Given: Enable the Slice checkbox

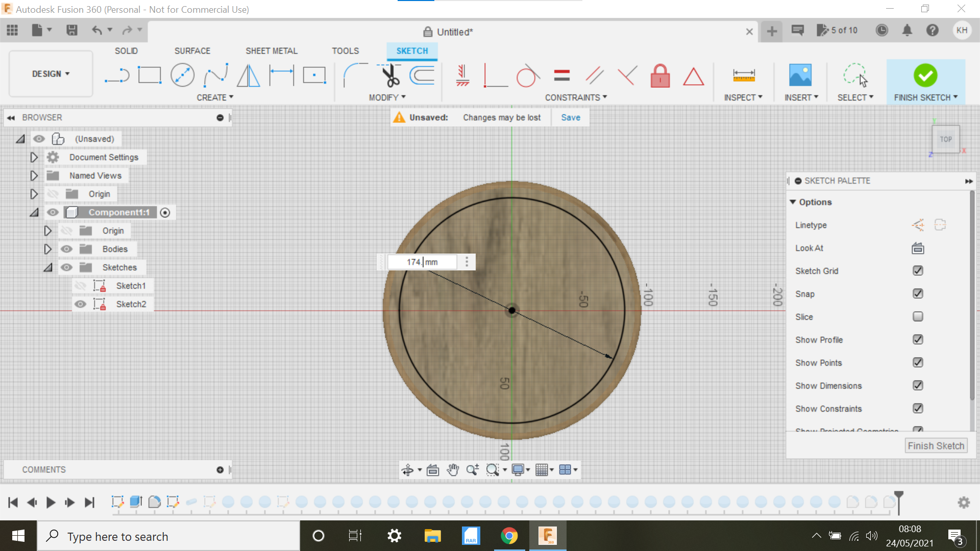Looking at the screenshot, I should [x=918, y=316].
